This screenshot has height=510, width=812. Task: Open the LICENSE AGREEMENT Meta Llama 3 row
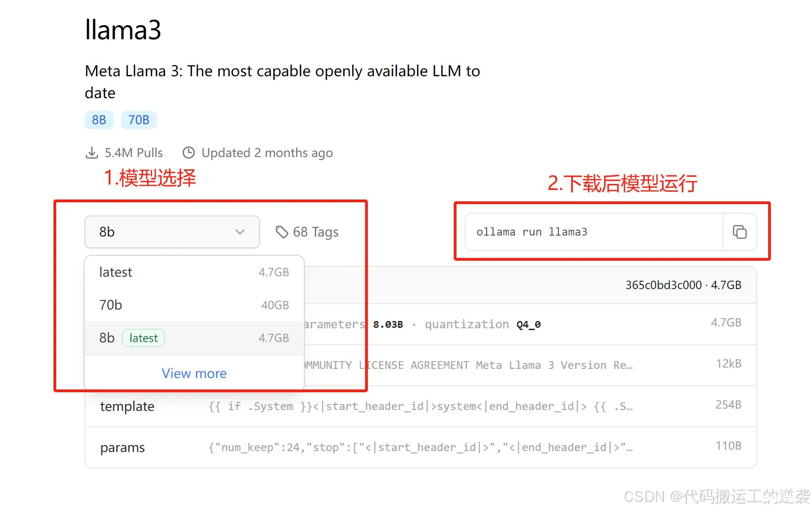coord(530,365)
